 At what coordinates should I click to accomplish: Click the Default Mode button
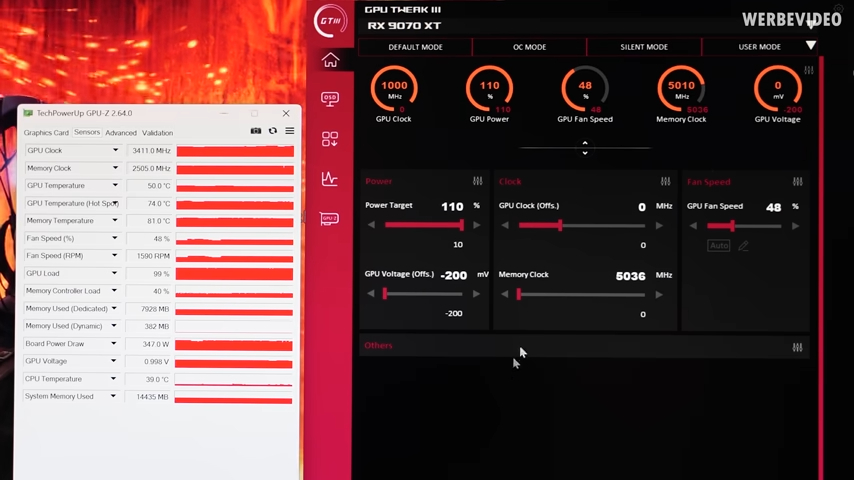pyautogui.click(x=415, y=47)
